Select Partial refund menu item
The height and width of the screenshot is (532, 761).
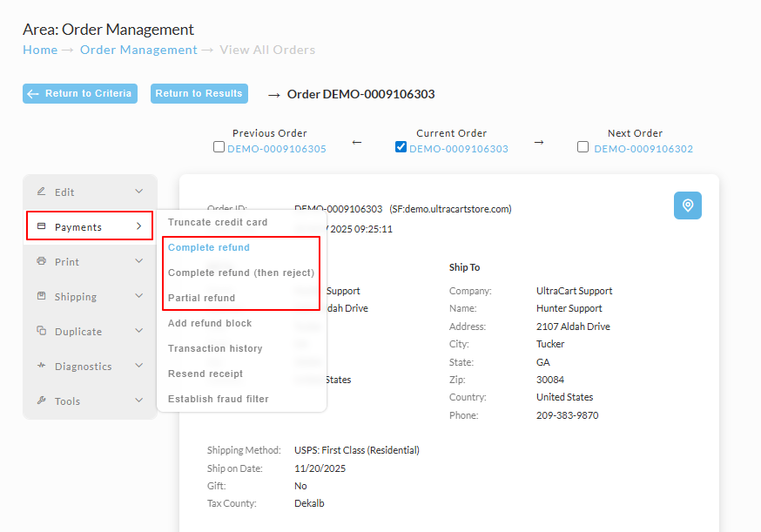tap(201, 298)
